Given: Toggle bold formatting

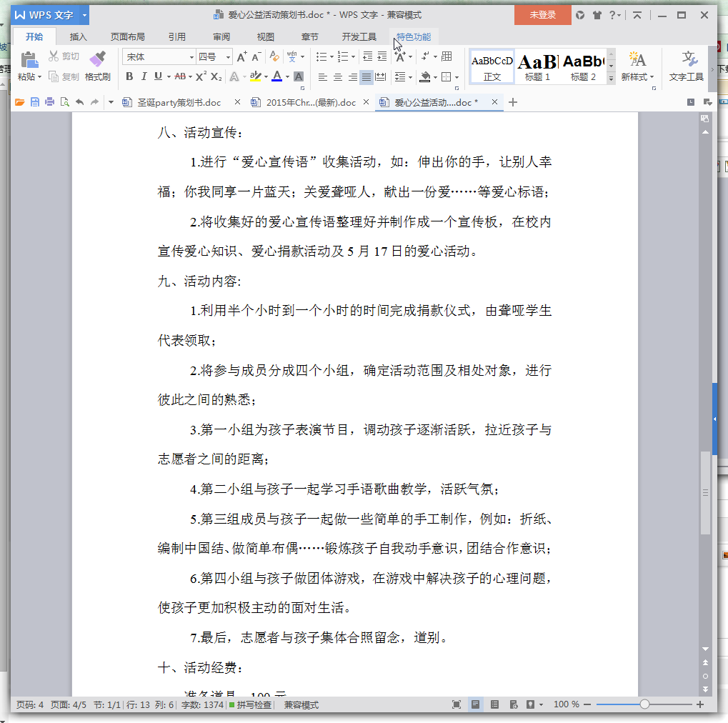Looking at the screenshot, I should tap(129, 76).
